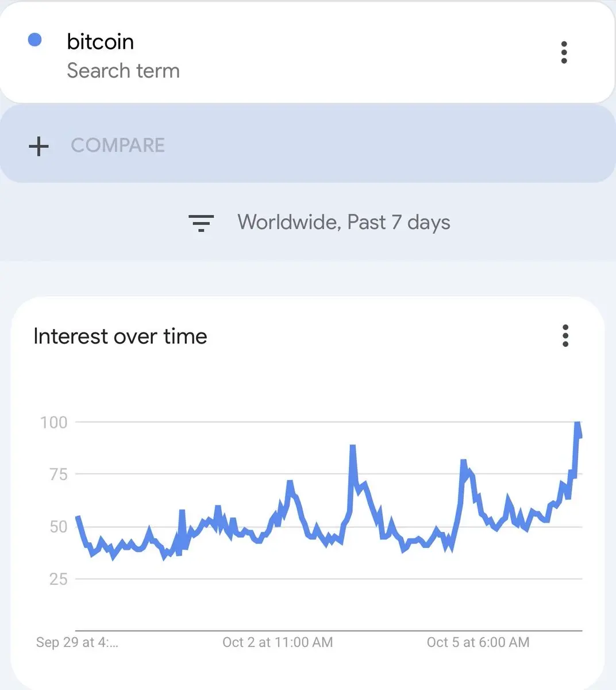The width and height of the screenshot is (616, 690).
Task: Open the bitcoin search term options menu
Action: point(564,52)
